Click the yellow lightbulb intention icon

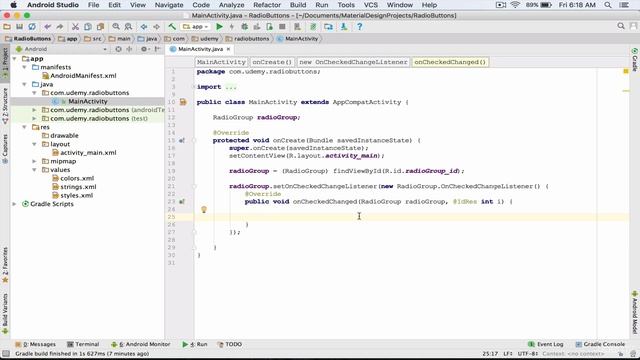(204, 209)
